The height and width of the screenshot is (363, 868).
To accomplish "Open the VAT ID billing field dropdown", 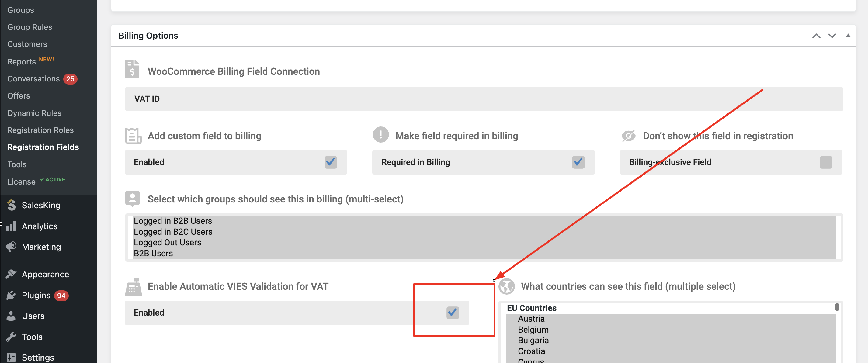I will pyautogui.click(x=484, y=99).
